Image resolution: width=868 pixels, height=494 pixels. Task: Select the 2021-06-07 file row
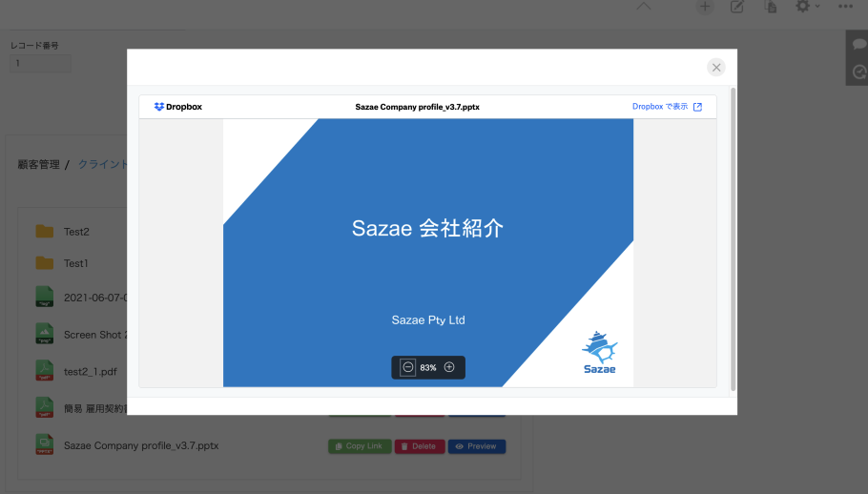coord(95,298)
